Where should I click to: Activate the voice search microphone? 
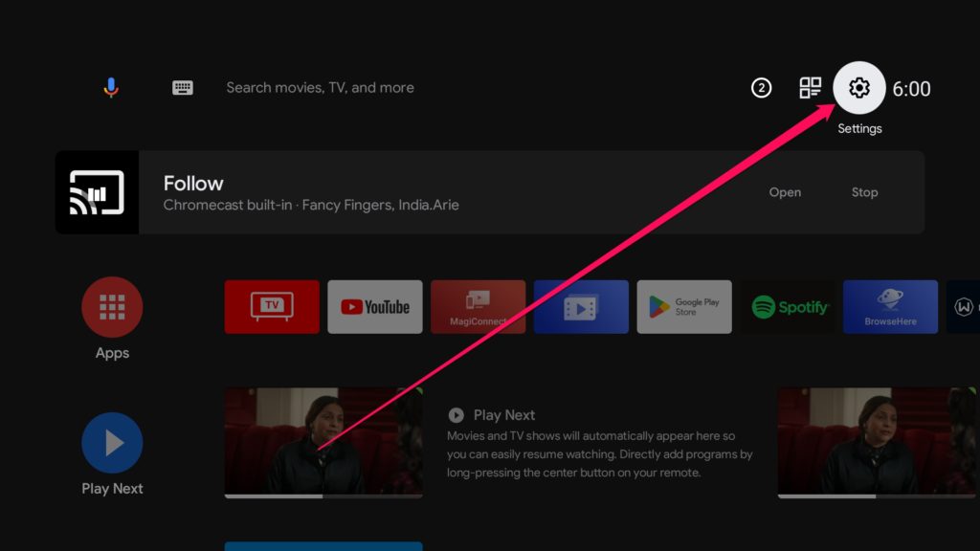click(x=111, y=87)
